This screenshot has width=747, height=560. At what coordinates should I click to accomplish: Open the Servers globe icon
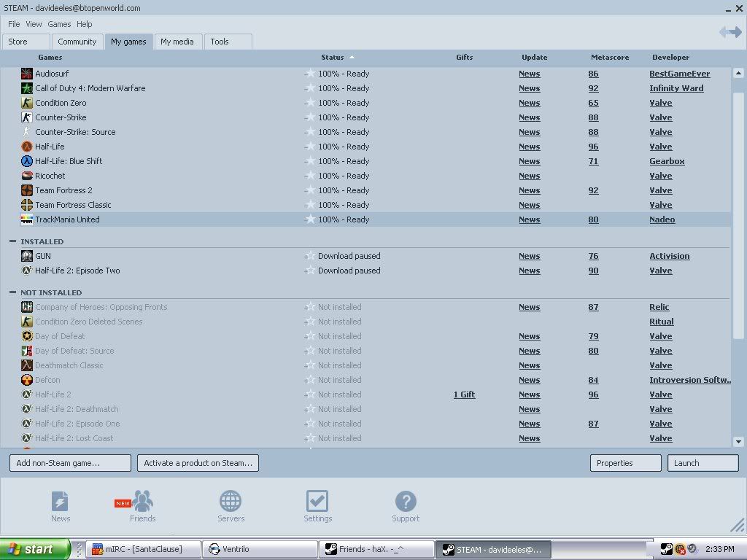click(231, 501)
